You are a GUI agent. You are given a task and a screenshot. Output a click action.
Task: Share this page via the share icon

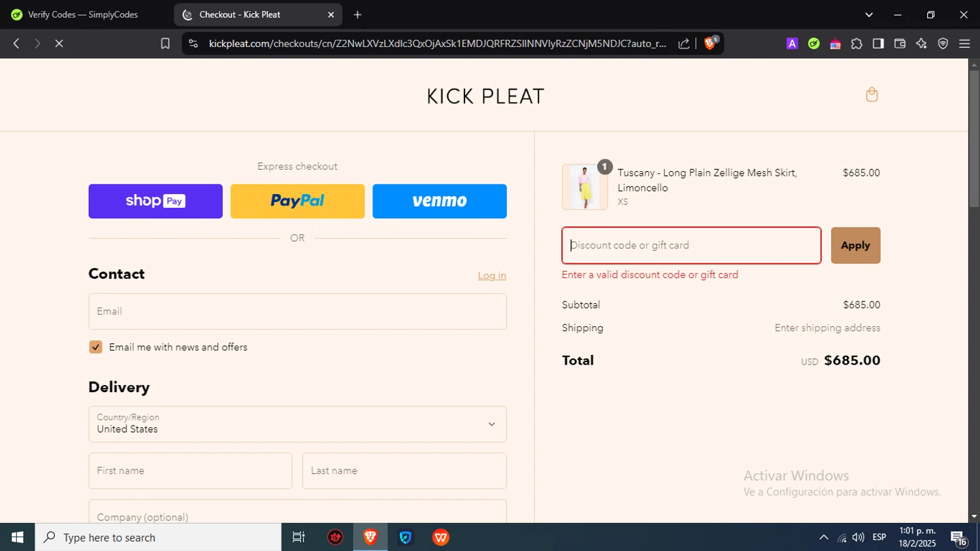684,44
